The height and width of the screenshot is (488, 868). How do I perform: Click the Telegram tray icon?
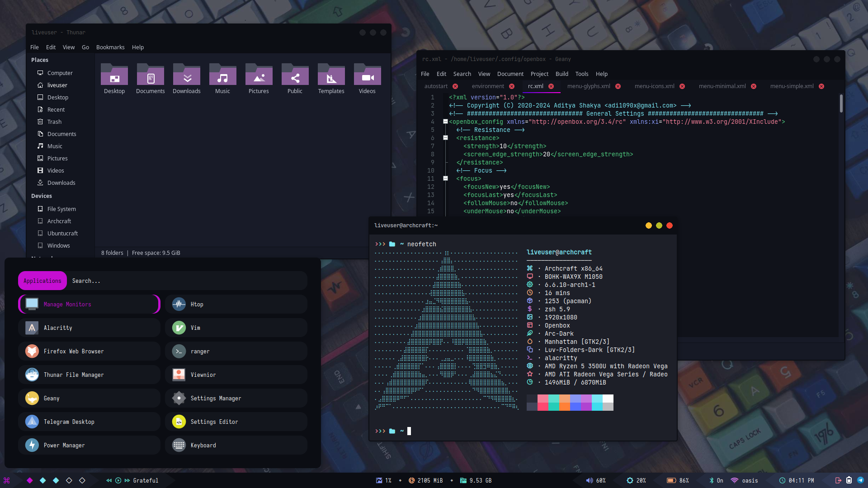[860, 480]
